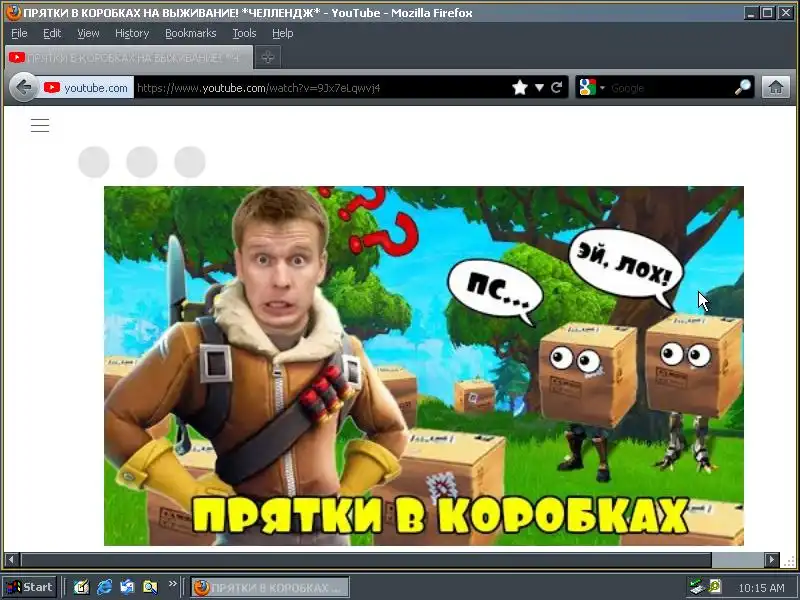Click the search magnifier icon
The image size is (800, 600).
[x=743, y=87]
